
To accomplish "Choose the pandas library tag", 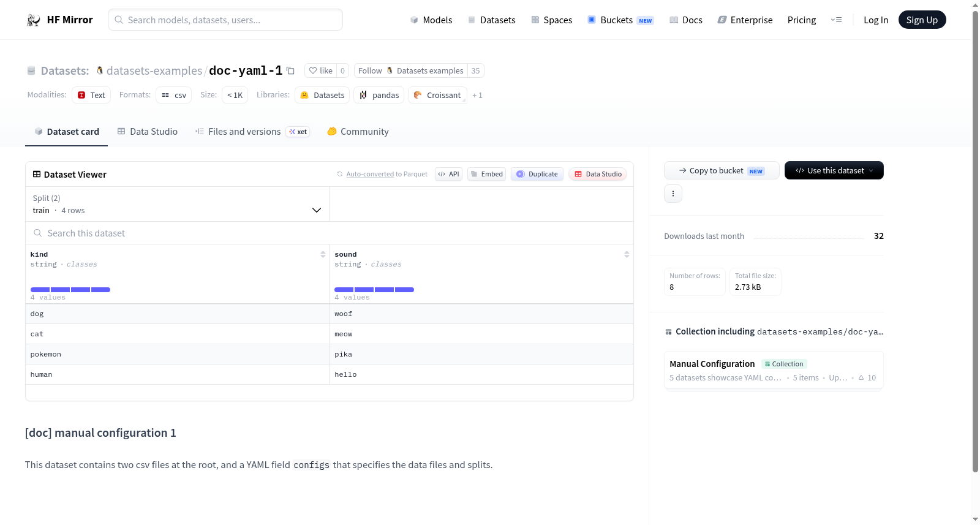I will point(379,95).
